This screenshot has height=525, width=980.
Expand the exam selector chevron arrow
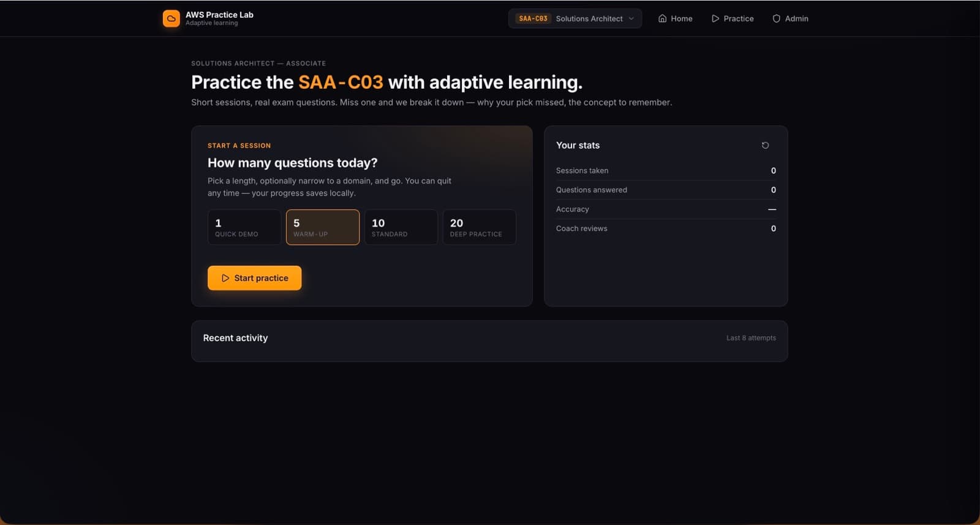pos(631,18)
